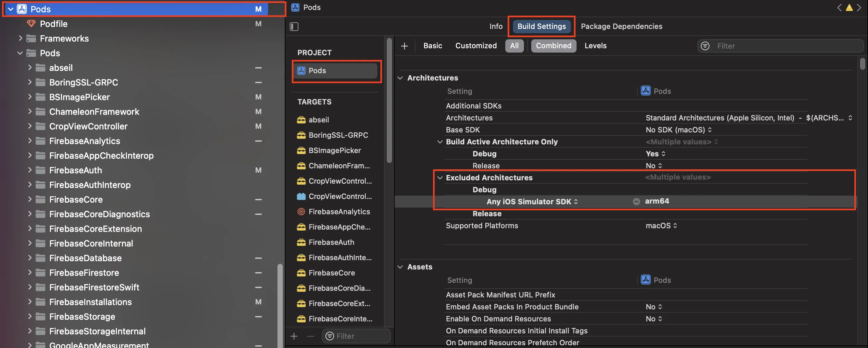
Task: Click the Pods project icon in title bar
Action: click(295, 7)
